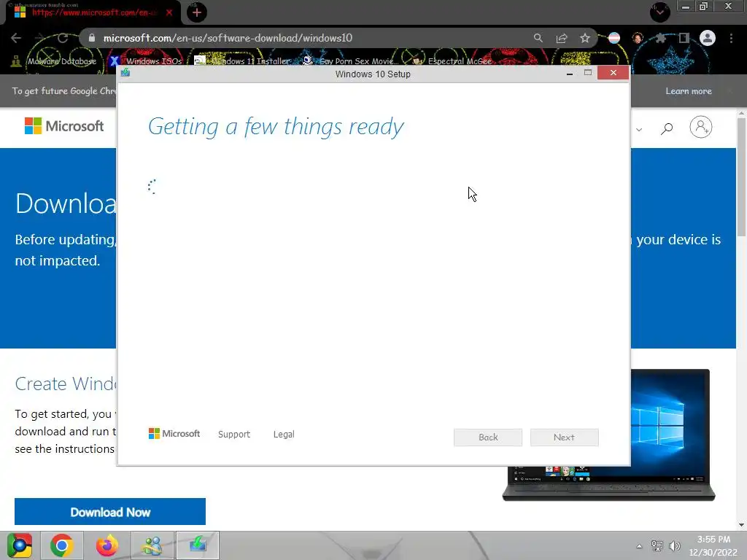Click the avatar extension icon in toolbar
Screen dimensions: 747x560
pos(638,38)
